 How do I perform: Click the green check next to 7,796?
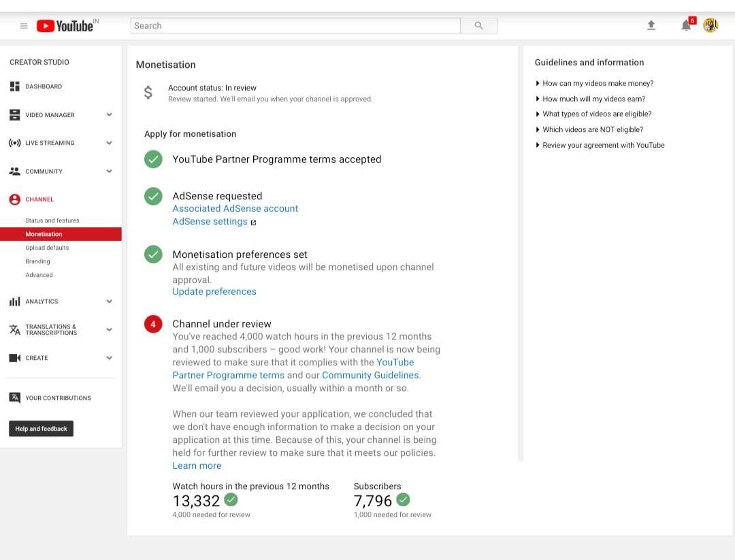pyautogui.click(x=403, y=499)
